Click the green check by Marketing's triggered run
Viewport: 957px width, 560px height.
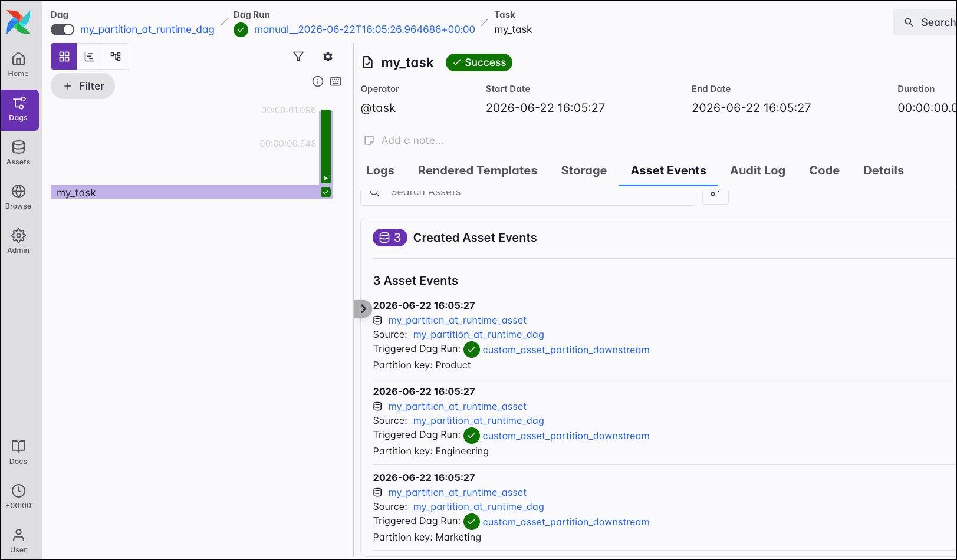(x=472, y=522)
